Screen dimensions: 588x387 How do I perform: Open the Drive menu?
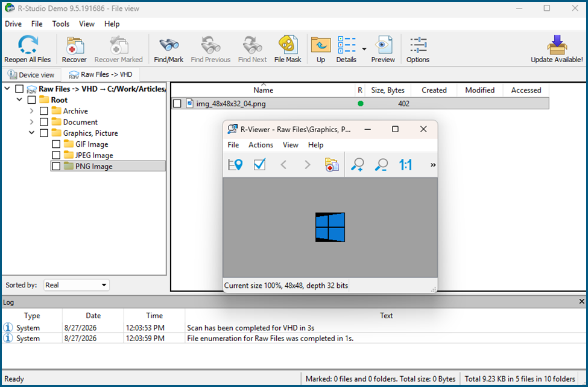(x=13, y=24)
